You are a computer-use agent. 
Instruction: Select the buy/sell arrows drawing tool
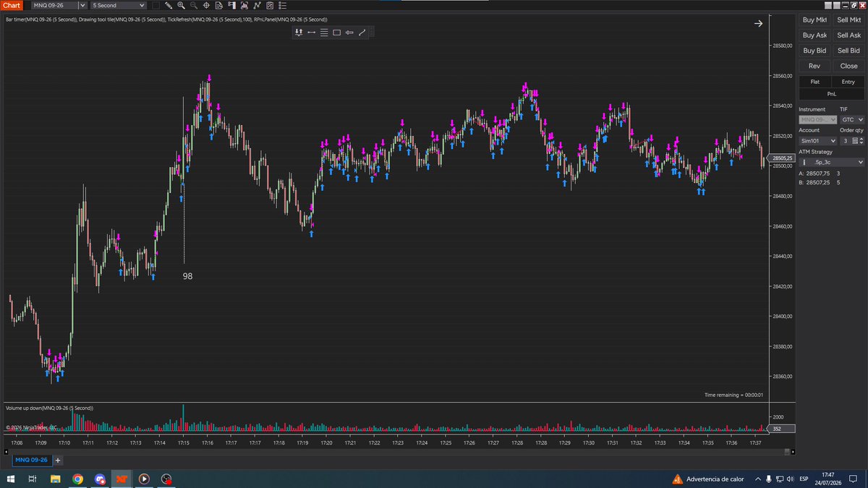click(x=299, y=32)
